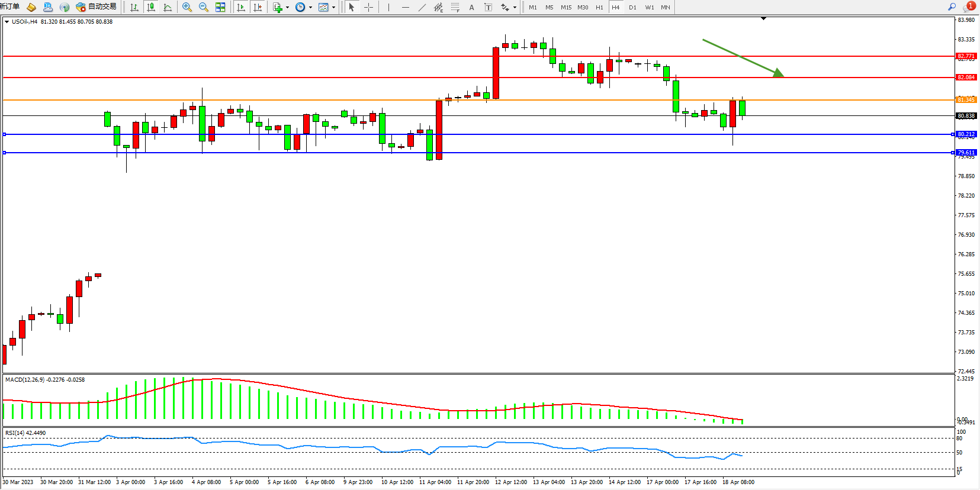Click the zoom in magnifier icon

pos(187,7)
